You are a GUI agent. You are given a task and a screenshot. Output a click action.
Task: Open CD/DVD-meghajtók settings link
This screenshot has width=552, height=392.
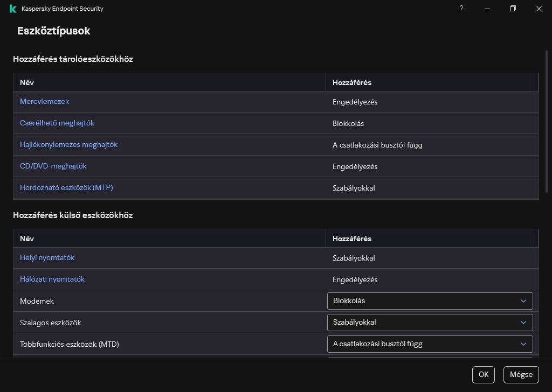click(53, 166)
